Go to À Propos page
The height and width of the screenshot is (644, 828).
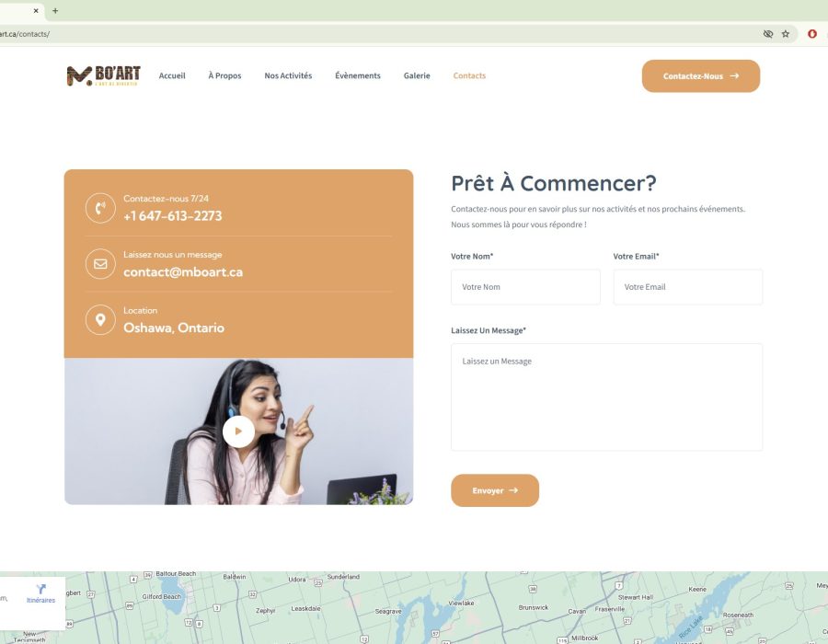224,76
